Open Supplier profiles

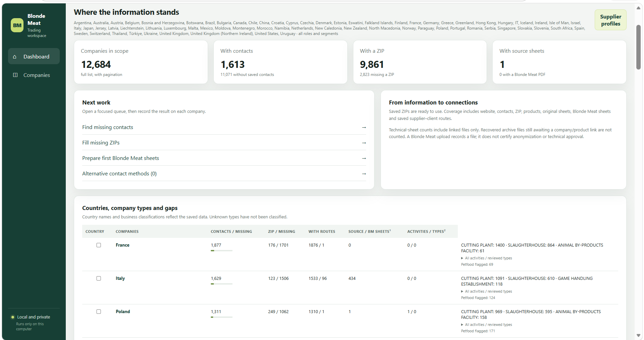coord(610,20)
